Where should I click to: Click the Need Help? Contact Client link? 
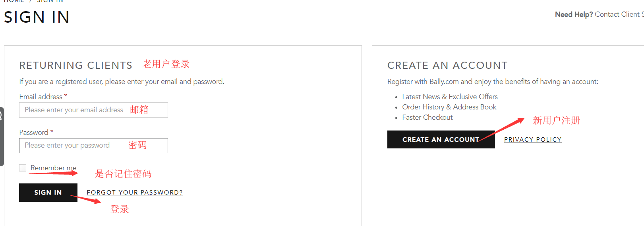tap(599, 14)
